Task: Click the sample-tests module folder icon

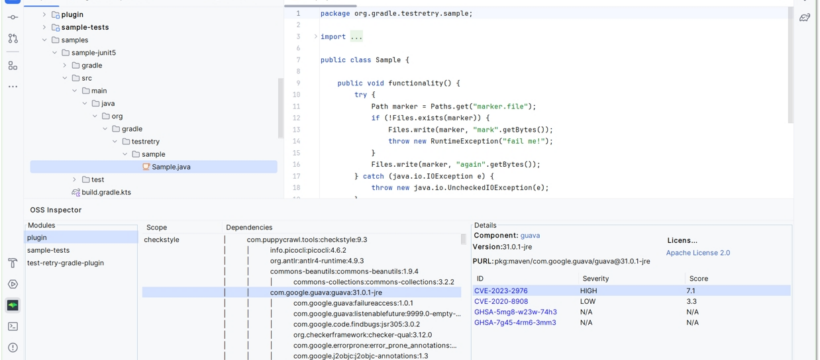Action: pyautogui.click(x=55, y=27)
